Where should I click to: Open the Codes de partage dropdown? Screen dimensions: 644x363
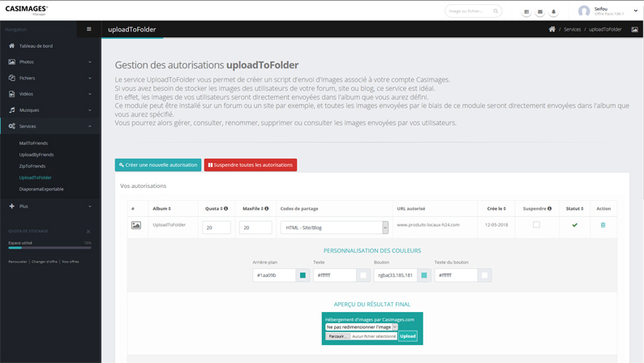[334, 228]
